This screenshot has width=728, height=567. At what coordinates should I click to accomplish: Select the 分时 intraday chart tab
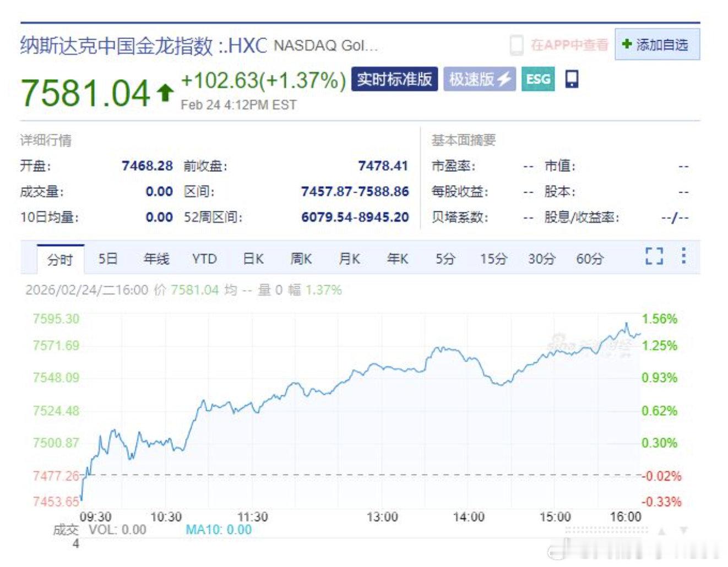click(60, 259)
